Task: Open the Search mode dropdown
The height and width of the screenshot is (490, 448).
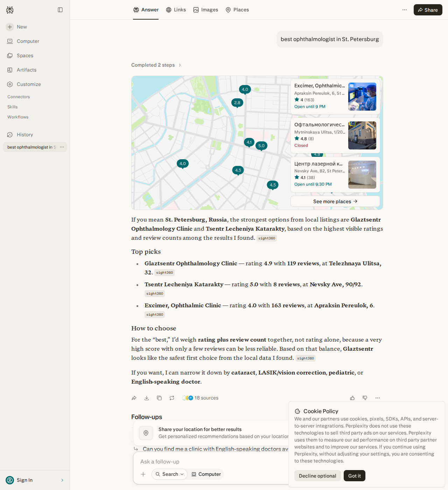Action: pos(169,474)
